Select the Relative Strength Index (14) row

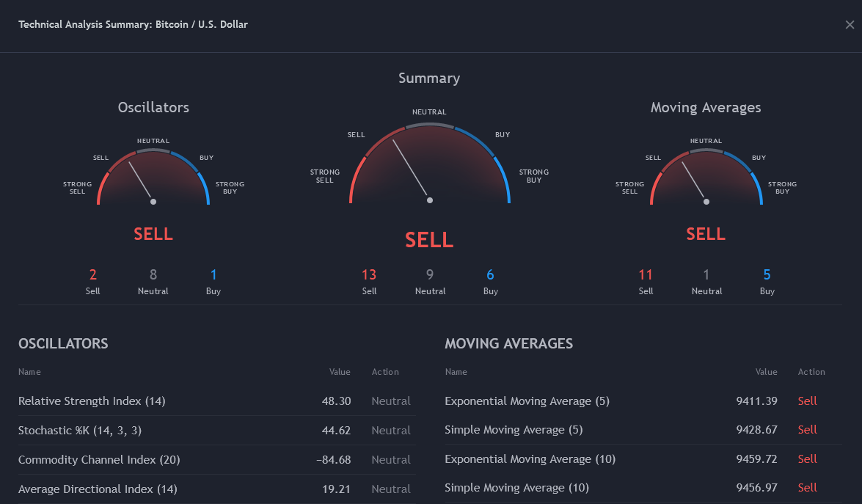(92, 401)
